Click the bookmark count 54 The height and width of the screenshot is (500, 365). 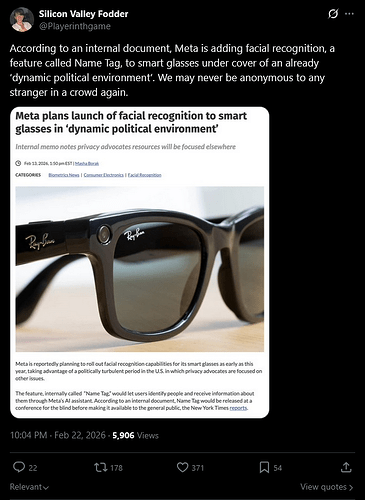point(278,468)
